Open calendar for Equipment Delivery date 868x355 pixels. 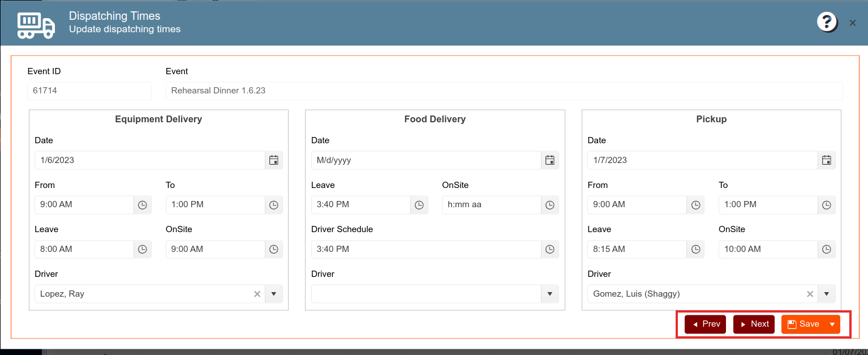[274, 160]
